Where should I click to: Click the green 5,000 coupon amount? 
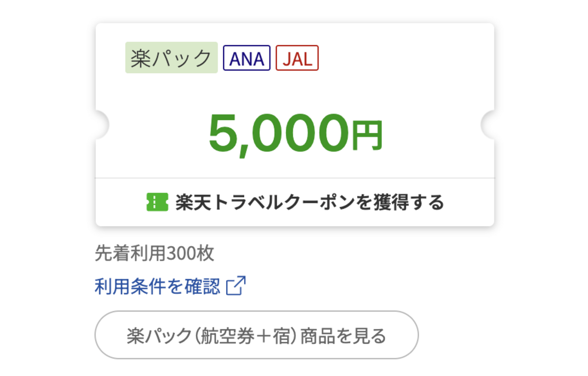pos(278,133)
